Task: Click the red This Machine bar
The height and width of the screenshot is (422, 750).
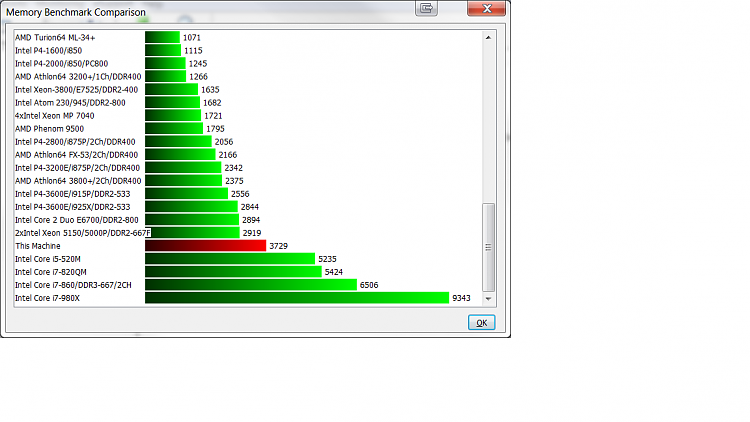Action: (x=206, y=245)
